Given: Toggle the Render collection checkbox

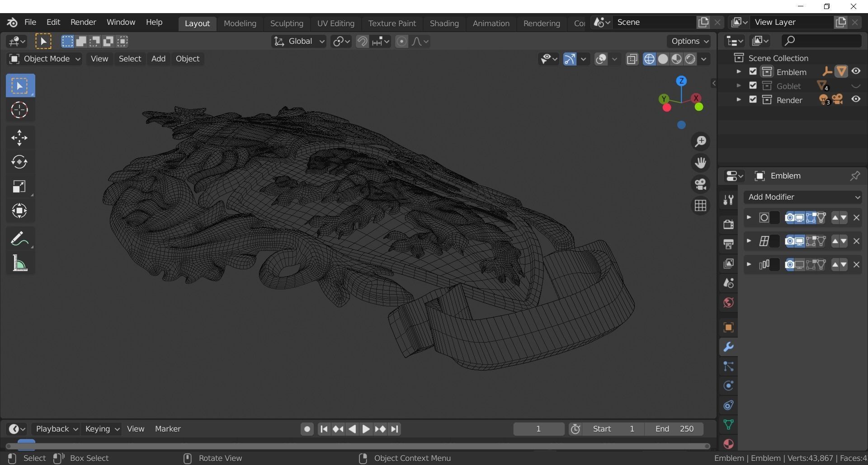Looking at the screenshot, I should click(x=753, y=99).
